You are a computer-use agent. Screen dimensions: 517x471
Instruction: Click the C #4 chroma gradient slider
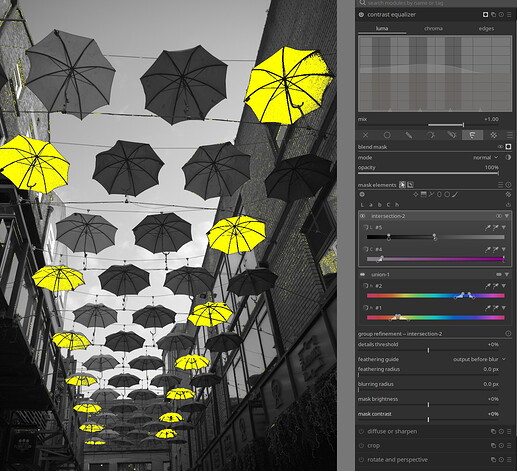coord(436,259)
